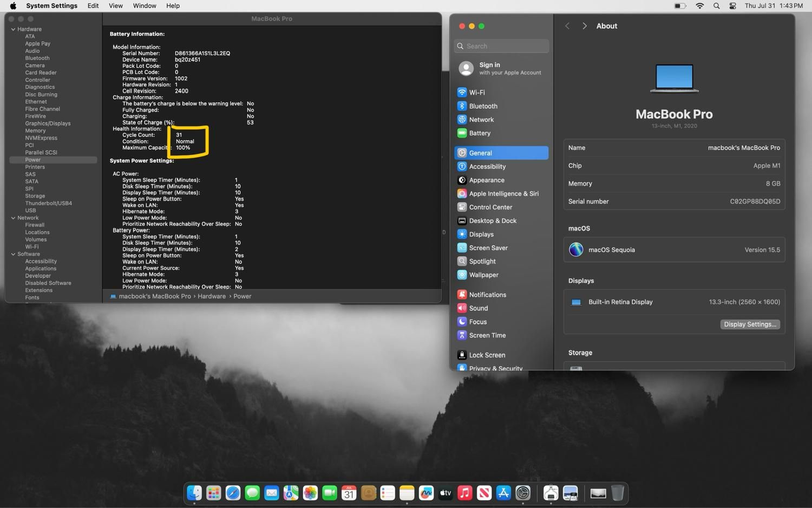Screen dimensions: 812x508
Task: Select Bluetooth in System Settings sidebar
Action: pyautogui.click(x=501, y=106)
